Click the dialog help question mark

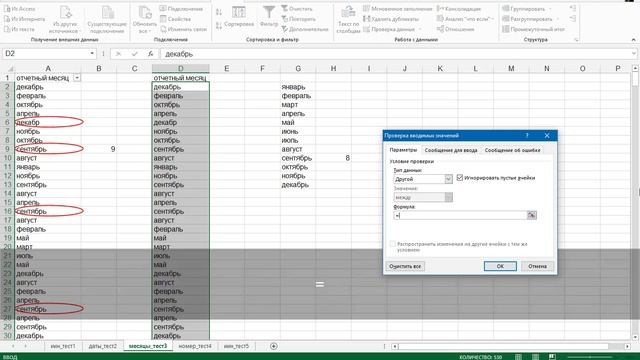[x=527, y=136]
